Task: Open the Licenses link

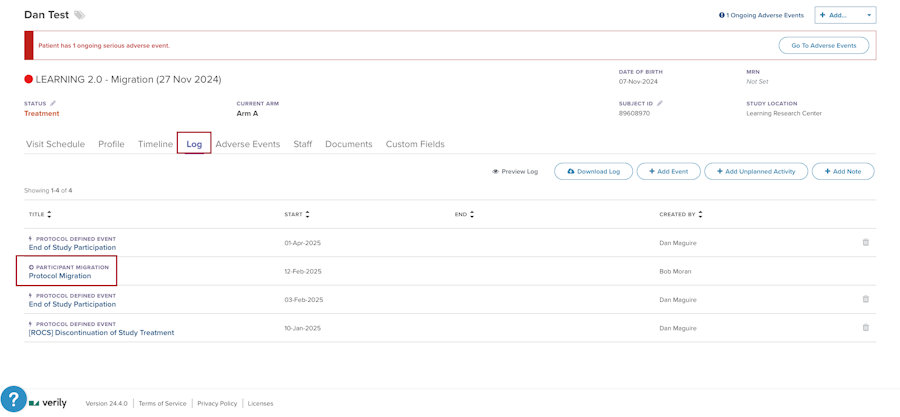Action: [x=261, y=403]
